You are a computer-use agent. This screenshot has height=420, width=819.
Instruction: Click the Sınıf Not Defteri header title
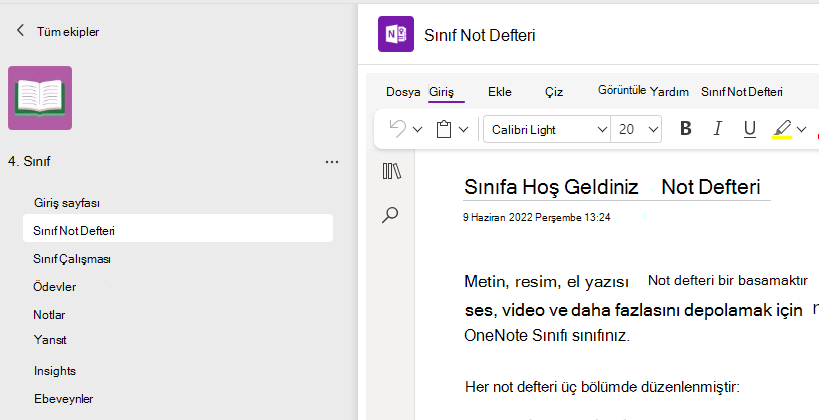point(479,35)
